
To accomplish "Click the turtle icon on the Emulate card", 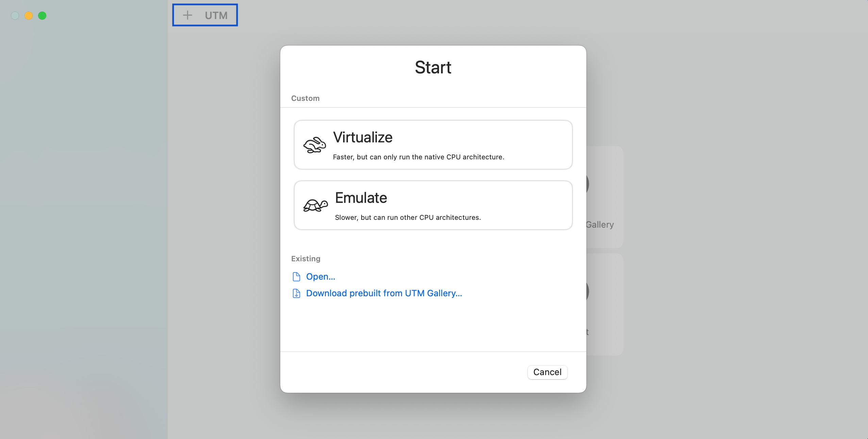I will pyautogui.click(x=316, y=205).
